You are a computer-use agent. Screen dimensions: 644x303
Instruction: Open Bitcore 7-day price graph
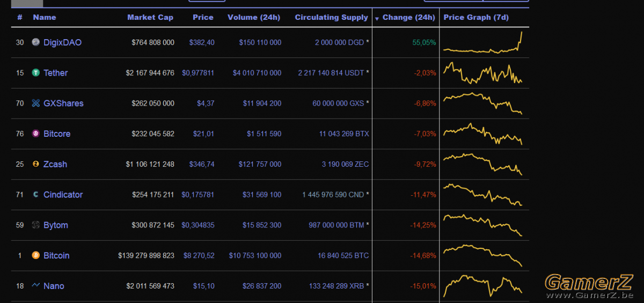click(483, 134)
